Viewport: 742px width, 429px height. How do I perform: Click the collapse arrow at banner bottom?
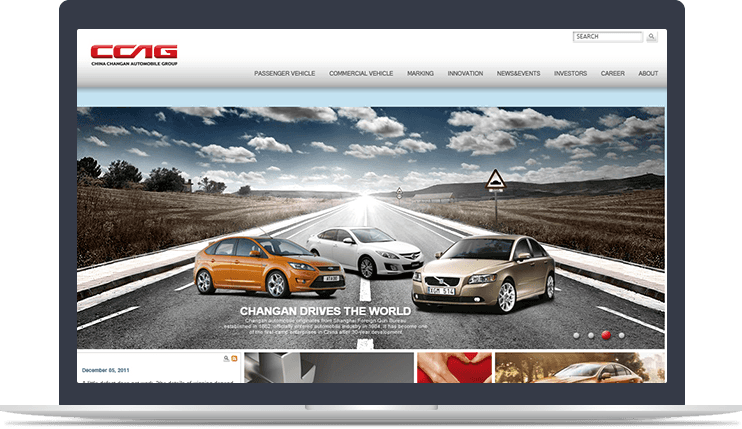pyautogui.click(x=364, y=344)
